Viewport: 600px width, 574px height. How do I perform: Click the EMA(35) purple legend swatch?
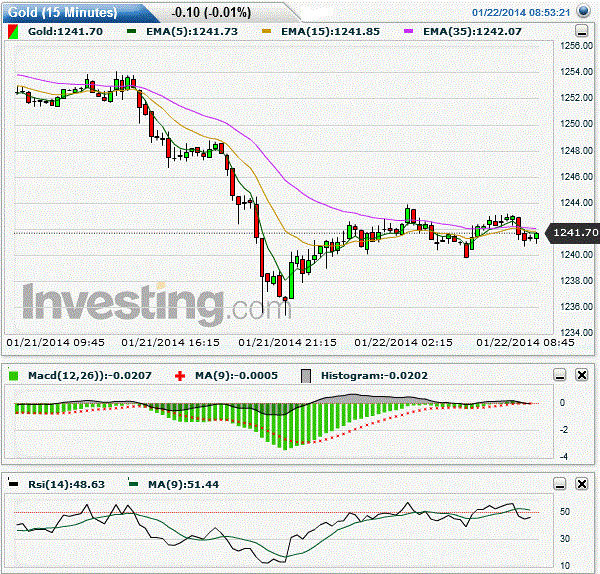408,31
